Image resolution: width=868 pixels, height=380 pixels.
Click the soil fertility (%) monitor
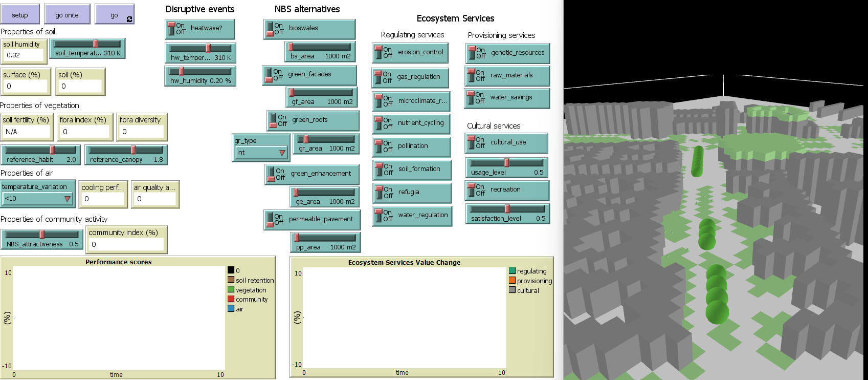pos(27,127)
